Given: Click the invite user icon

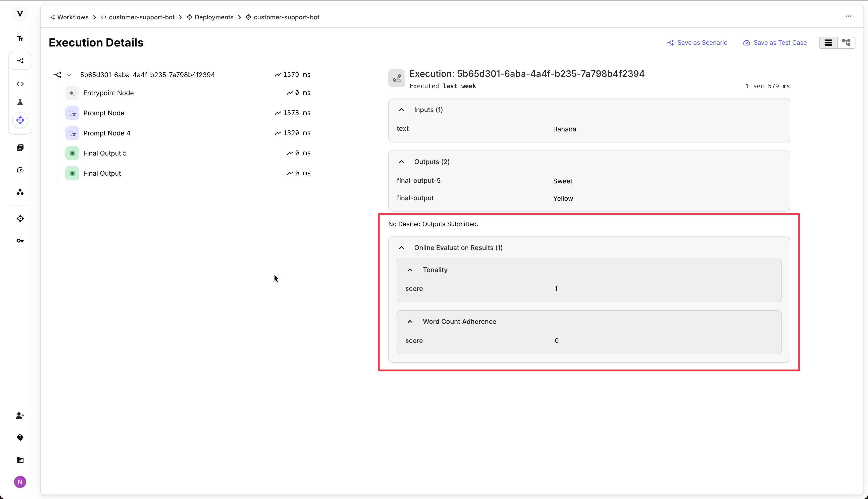Looking at the screenshot, I should (20, 415).
